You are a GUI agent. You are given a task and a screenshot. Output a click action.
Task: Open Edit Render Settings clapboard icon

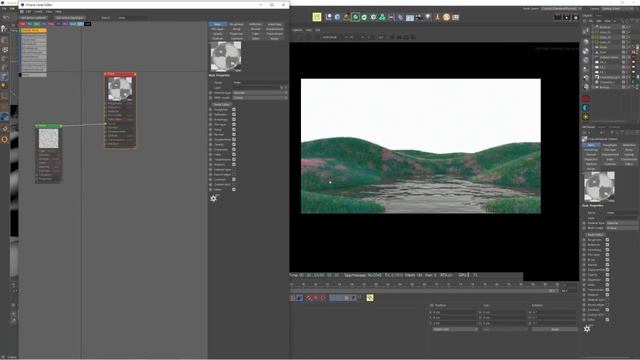pos(576,17)
